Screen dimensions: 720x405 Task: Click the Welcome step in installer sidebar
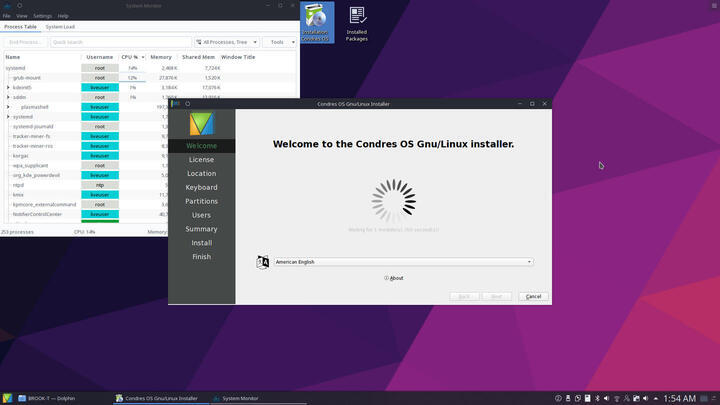202,146
